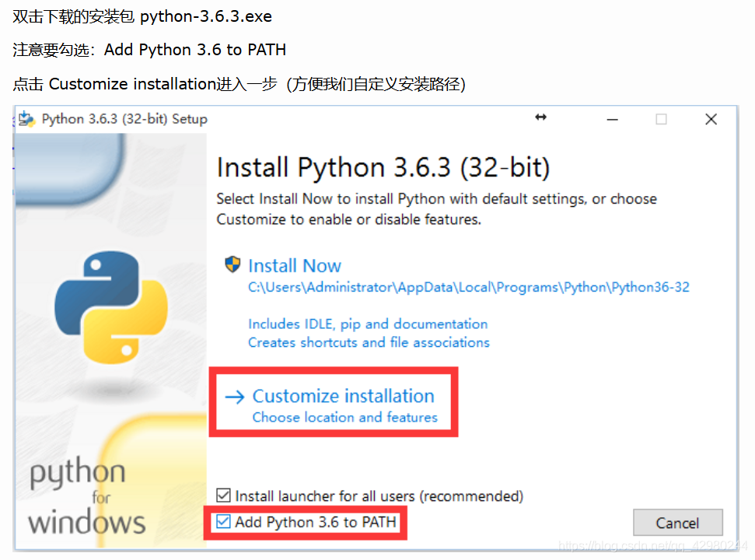Click the 'Python 3.6.3 (32-bit) Setup' title text
This screenshot has width=755, height=560.
123,118
